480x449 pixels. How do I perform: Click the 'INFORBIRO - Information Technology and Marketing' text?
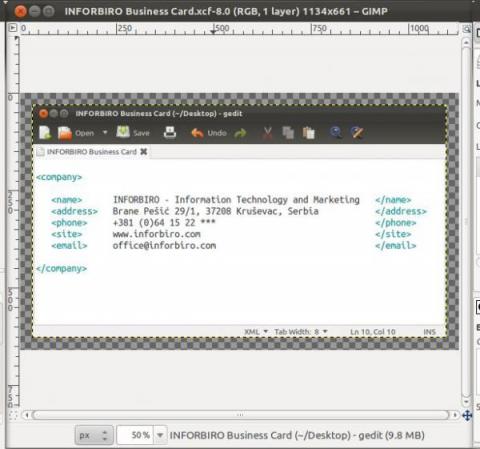(x=236, y=200)
